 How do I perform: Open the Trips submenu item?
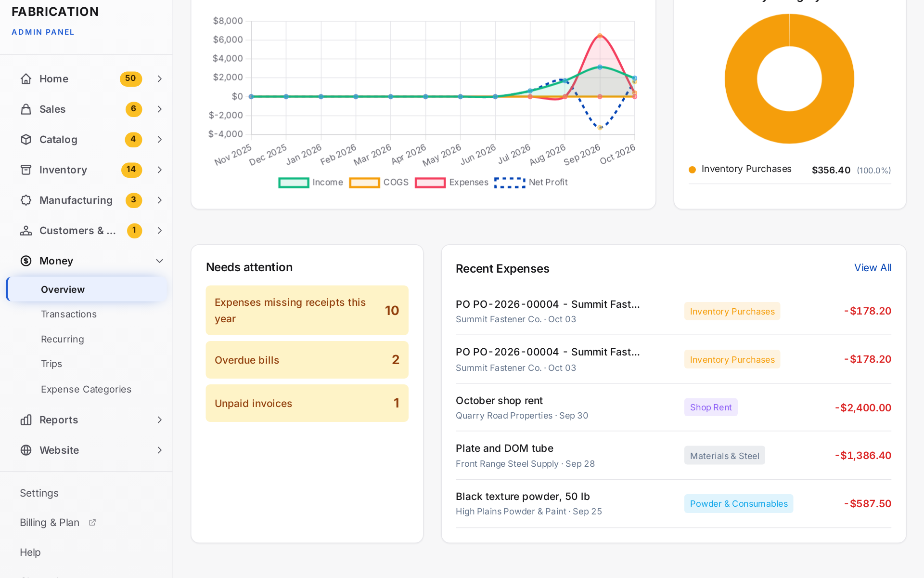51,364
